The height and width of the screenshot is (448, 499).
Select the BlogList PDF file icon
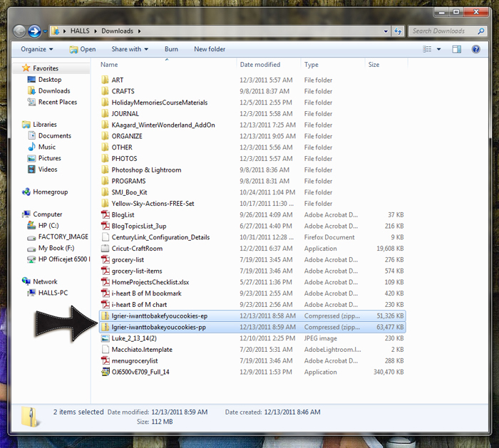point(105,214)
